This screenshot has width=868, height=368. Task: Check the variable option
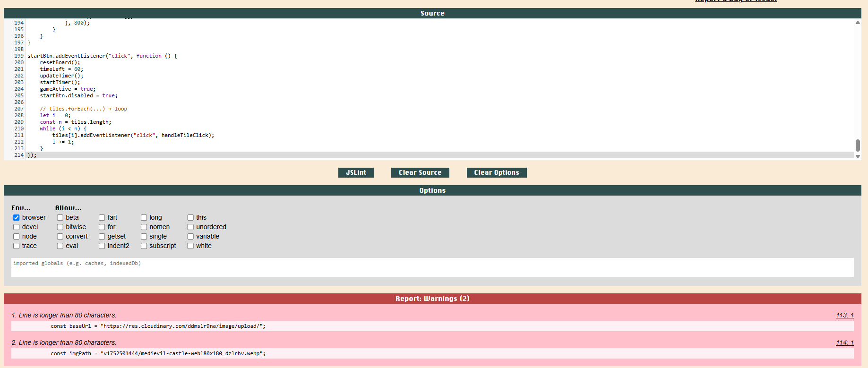190,237
